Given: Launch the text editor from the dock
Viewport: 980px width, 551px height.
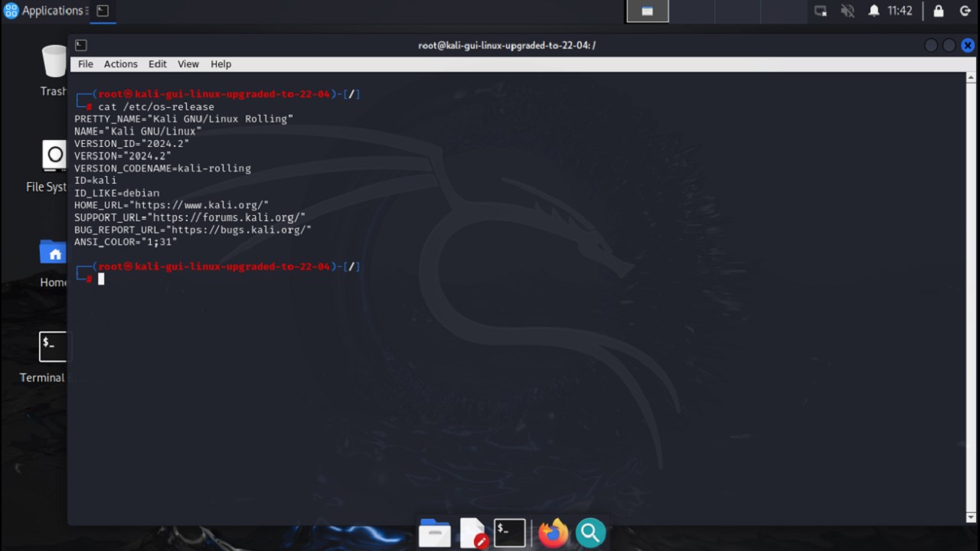Looking at the screenshot, I should 473,533.
